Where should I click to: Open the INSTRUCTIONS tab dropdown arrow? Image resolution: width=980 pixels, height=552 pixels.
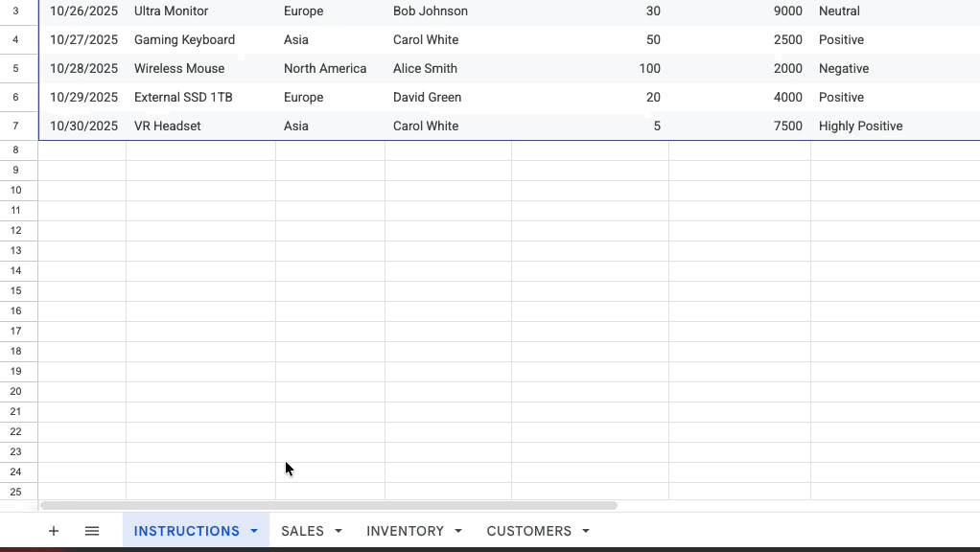(254, 531)
